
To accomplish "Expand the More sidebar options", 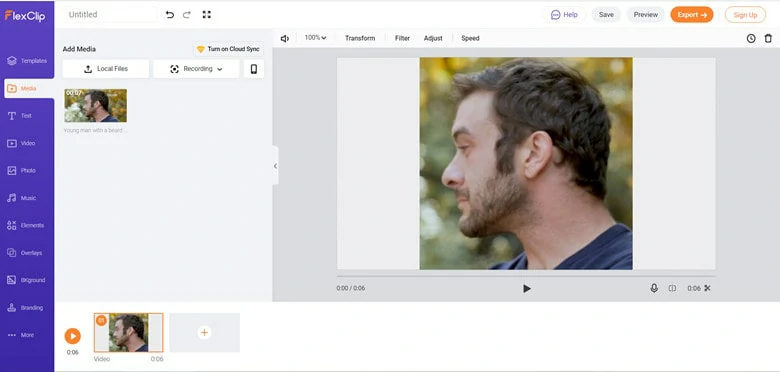I will click(21, 335).
